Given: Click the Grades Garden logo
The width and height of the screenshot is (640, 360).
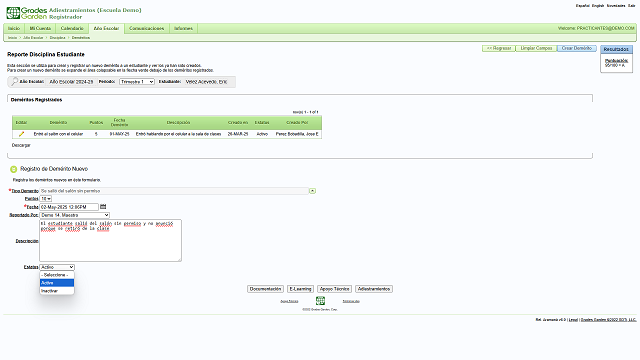Looking at the screenshot, I should (27, 13).
